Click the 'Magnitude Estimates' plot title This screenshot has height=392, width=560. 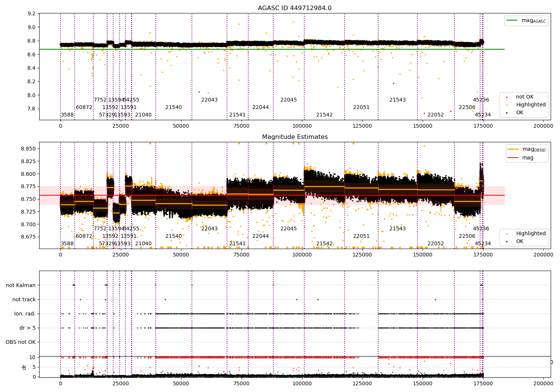point(295,137)
